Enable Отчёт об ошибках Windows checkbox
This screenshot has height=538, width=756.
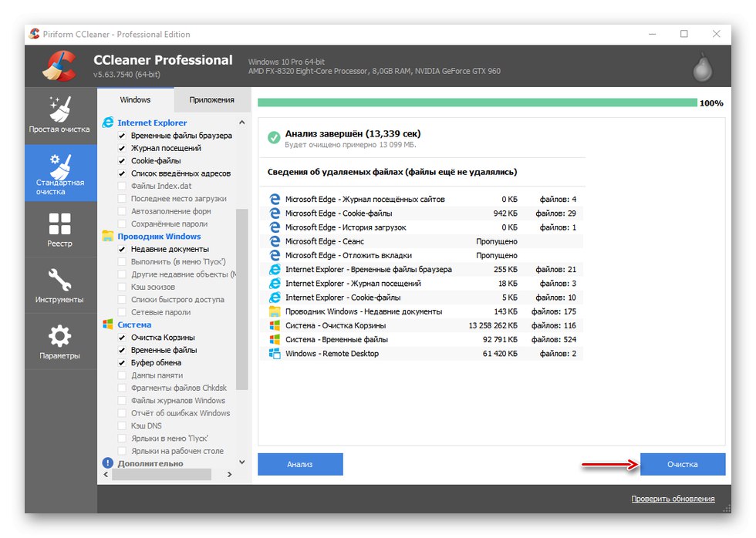[x=122, y=413]
